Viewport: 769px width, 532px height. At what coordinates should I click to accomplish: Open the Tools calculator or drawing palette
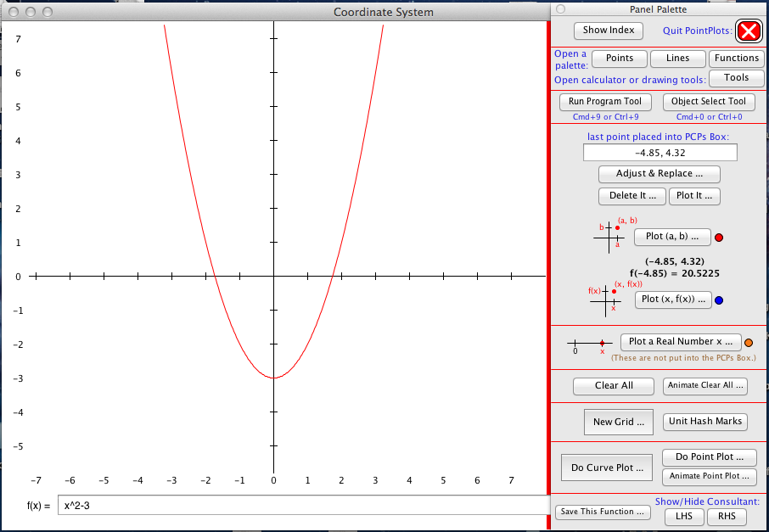[736, 78]
